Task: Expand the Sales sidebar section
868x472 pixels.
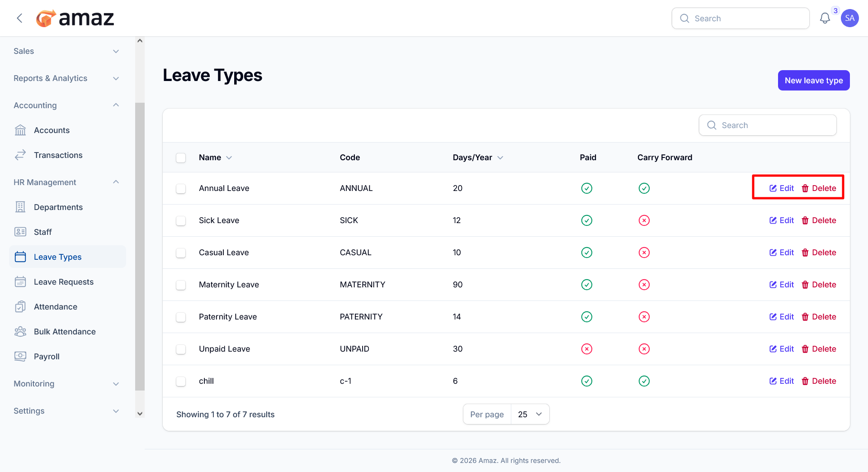Action: (x=66, y=51)
